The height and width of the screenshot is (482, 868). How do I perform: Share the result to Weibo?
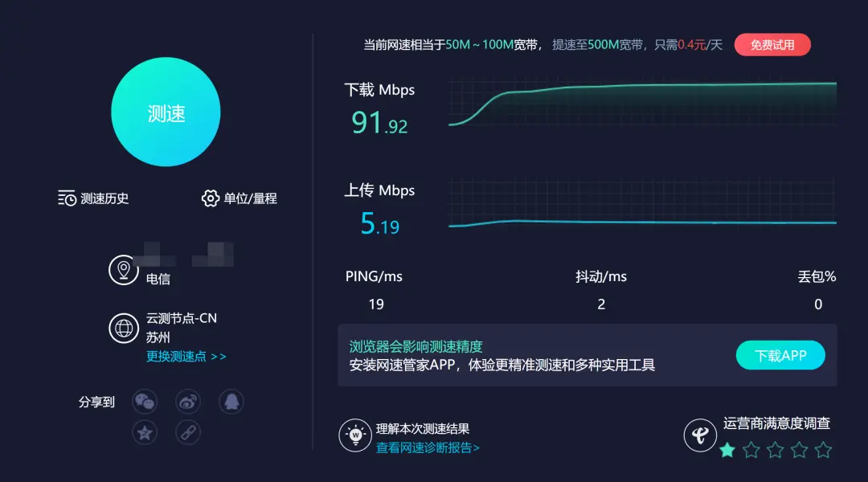click(x=187, y=401)
